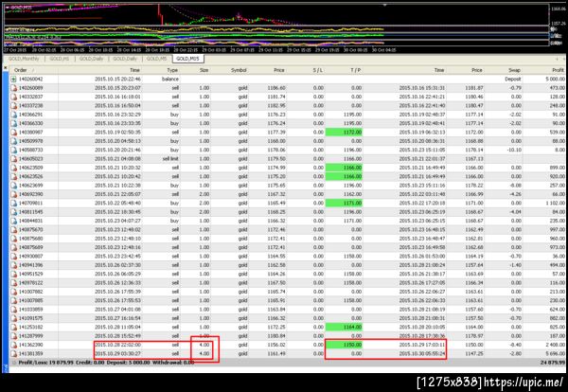Click the sell icon of order 141253182
The width and height of the screenshot is (568, 392).
pos(14,328)
